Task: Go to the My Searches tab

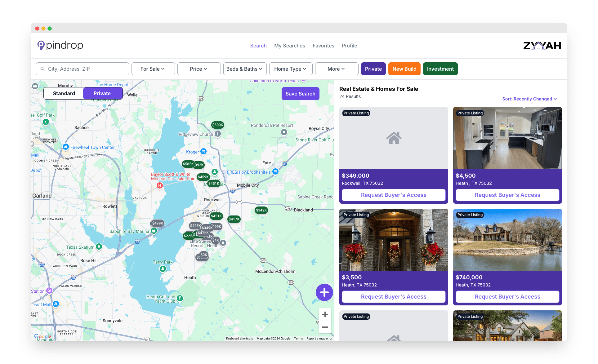Action: (x=289, y=46)
